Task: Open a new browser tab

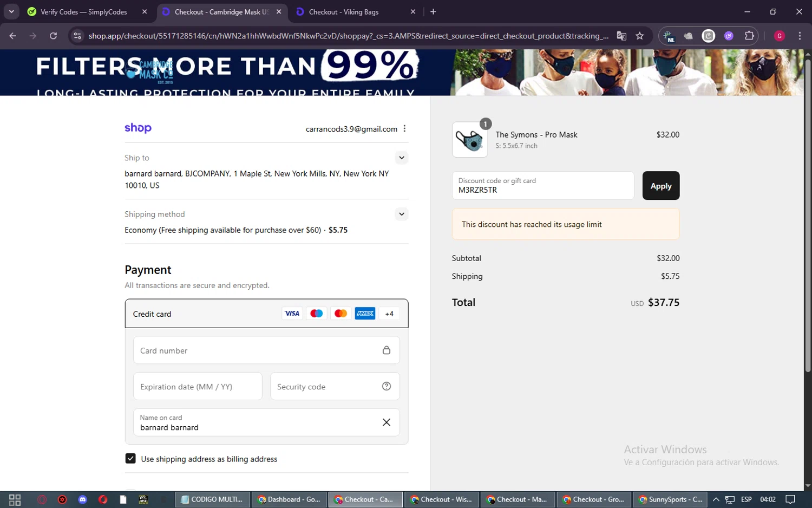Action: coord(433,11)
